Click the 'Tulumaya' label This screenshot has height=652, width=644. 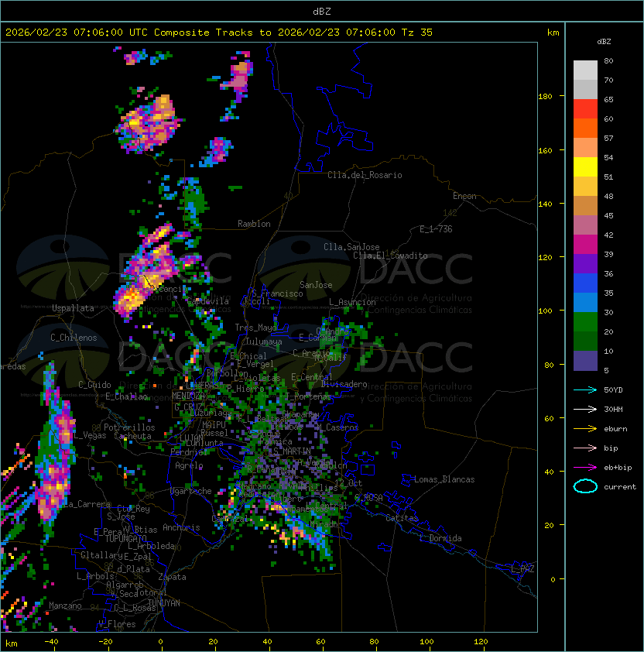coord(264,341)
